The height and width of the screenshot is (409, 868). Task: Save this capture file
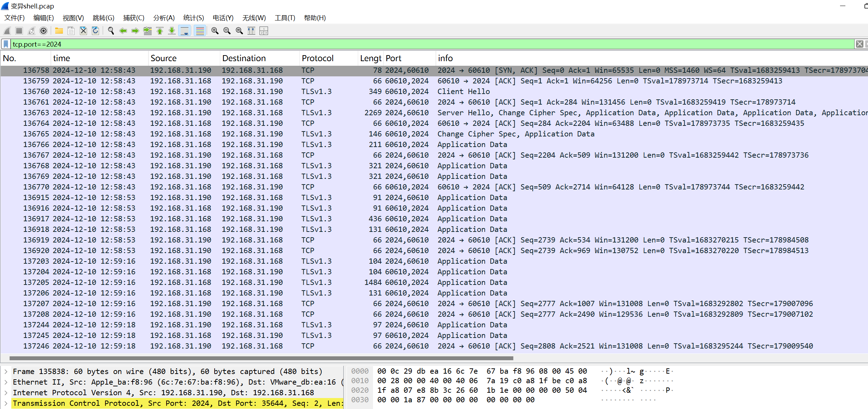click(71, 31)
